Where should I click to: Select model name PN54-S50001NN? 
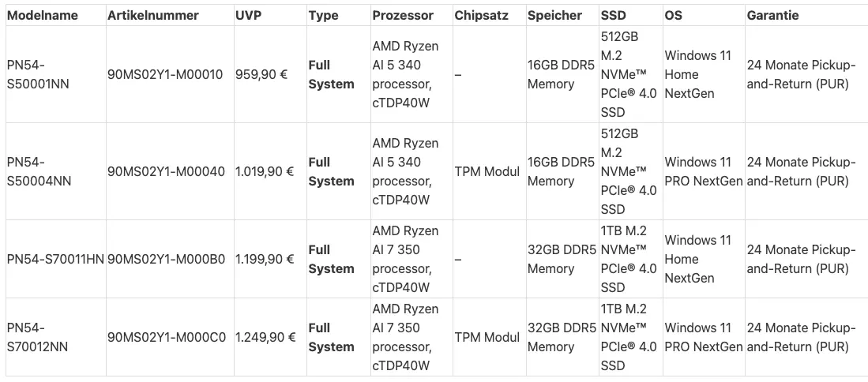click(x=38, y=75)
